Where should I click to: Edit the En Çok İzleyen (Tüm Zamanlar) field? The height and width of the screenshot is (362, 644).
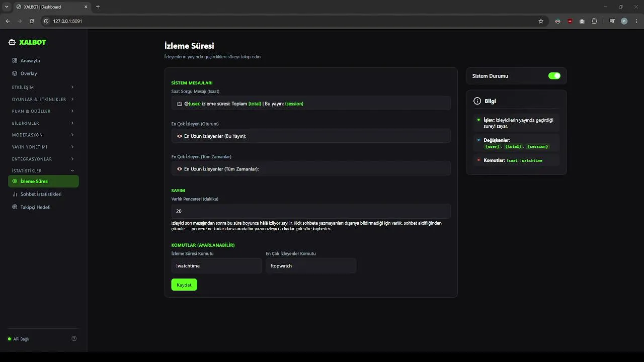click(311, 169)
